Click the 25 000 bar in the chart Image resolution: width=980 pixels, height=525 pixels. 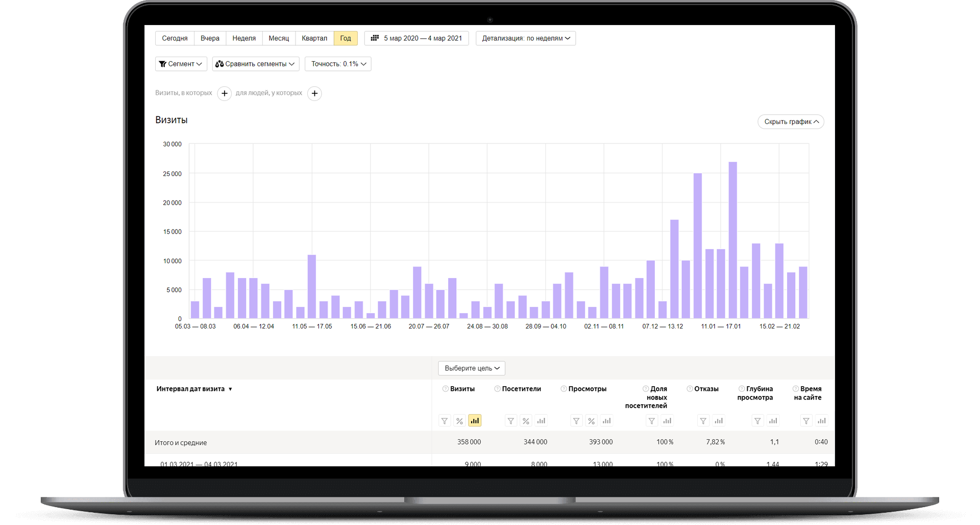tap(698, 246)
